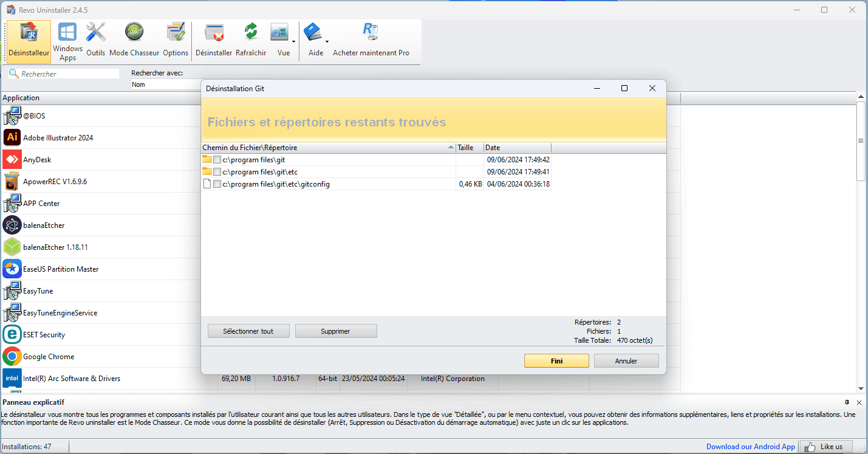Open the Désinstalleur toolbar icon

(x=29, y=41)
